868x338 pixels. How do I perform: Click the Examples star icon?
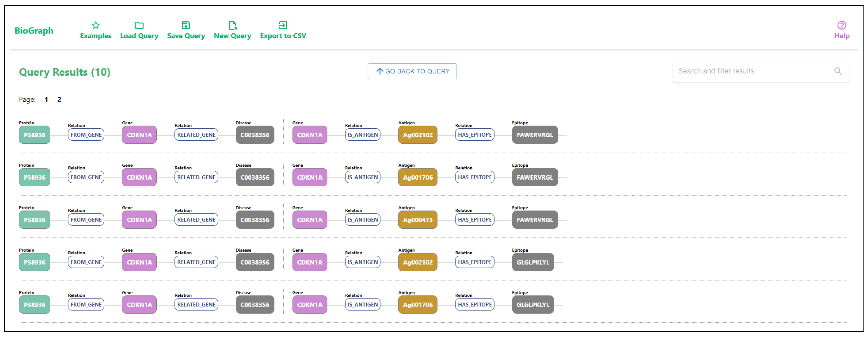click(x=96, y=25)
